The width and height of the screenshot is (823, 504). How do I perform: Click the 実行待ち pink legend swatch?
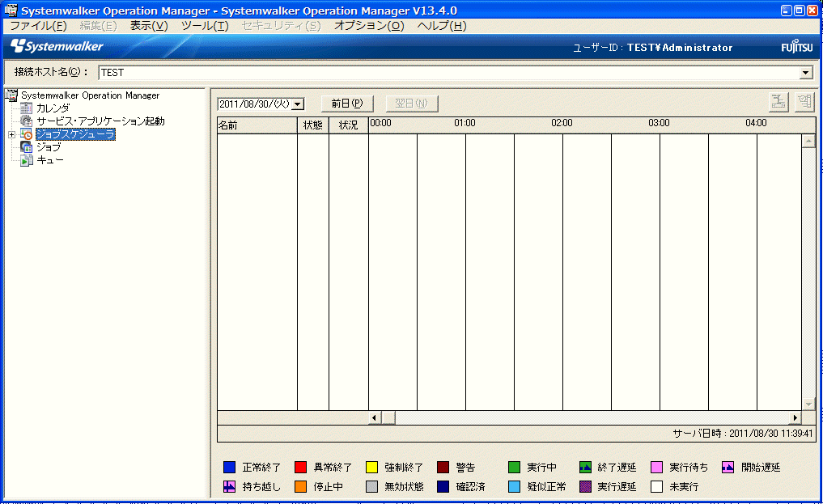(656, 468)
